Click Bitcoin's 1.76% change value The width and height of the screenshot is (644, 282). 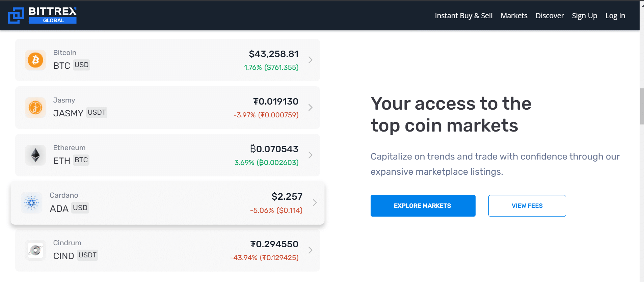[271, 67]
